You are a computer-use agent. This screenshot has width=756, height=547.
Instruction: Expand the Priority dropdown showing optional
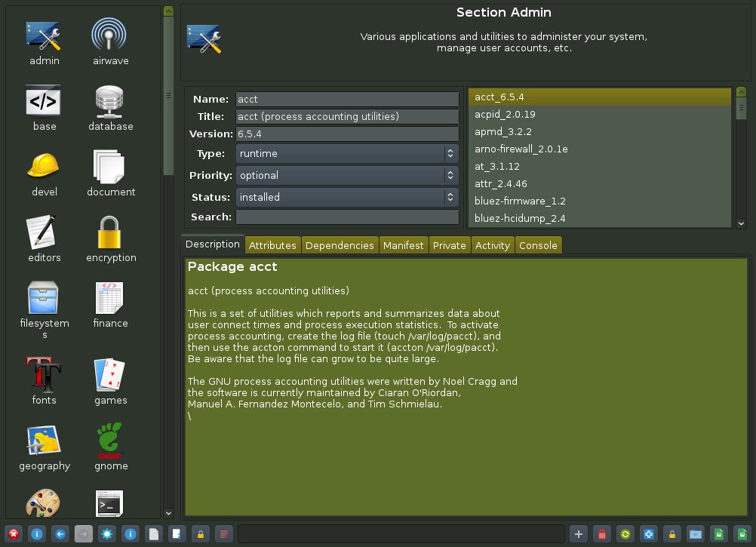click(x=347, y=175)
